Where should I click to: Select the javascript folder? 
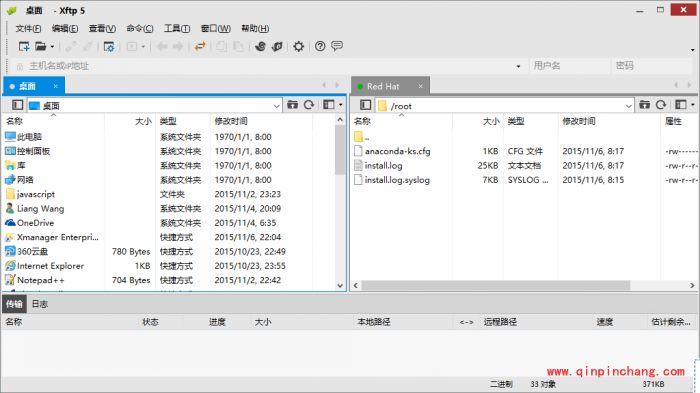pos(36,194)
